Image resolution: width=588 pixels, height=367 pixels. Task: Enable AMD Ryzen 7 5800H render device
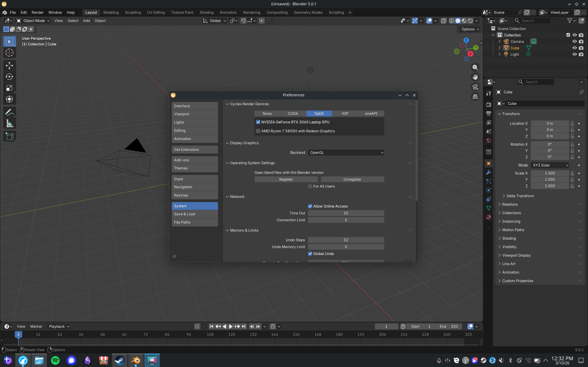[x=258, y=131]
